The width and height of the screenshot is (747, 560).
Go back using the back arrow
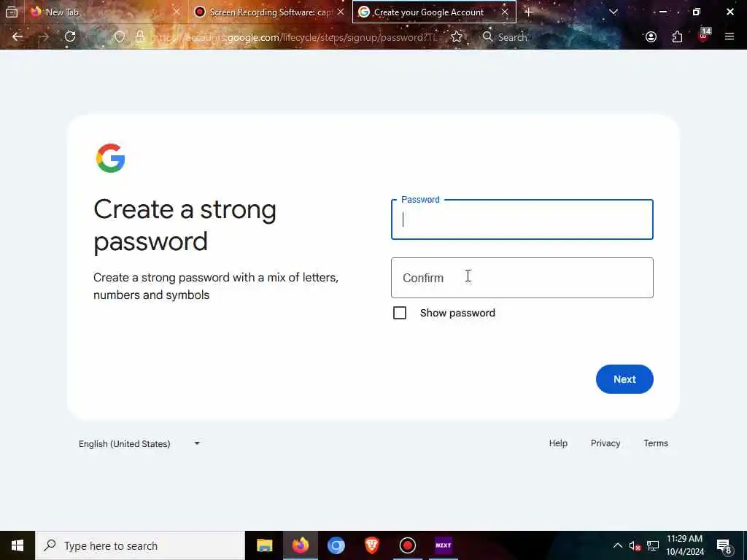pyautogui.click(x=18, y=36)
